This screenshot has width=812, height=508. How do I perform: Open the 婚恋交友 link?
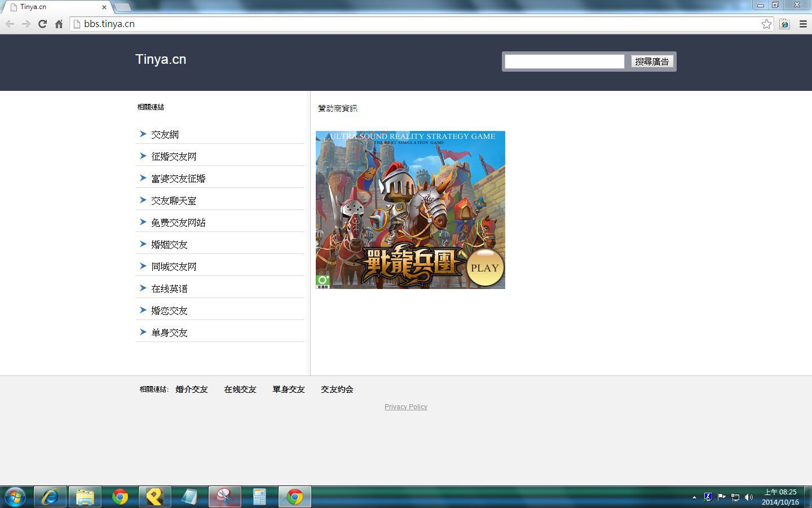coord(169,310)
